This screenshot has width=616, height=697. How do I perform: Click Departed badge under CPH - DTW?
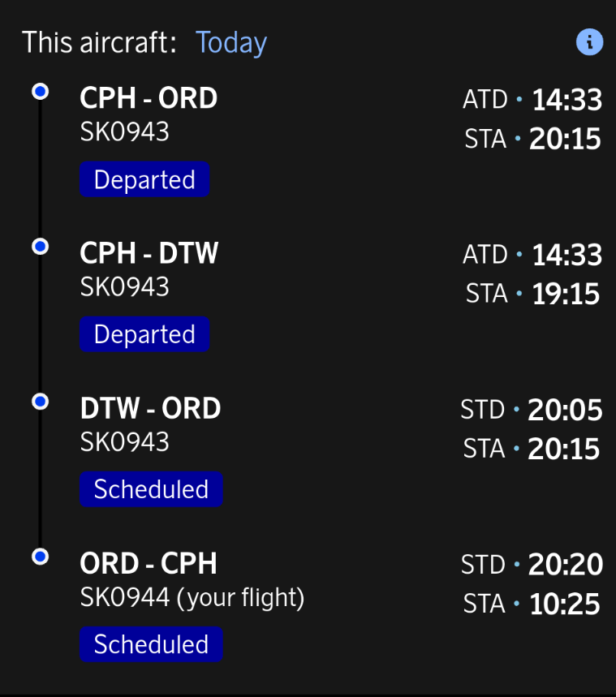[x=144, y=334]
